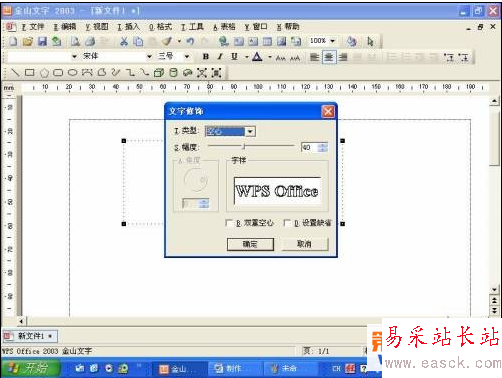Open the 工具 menu

click(192, 27)
